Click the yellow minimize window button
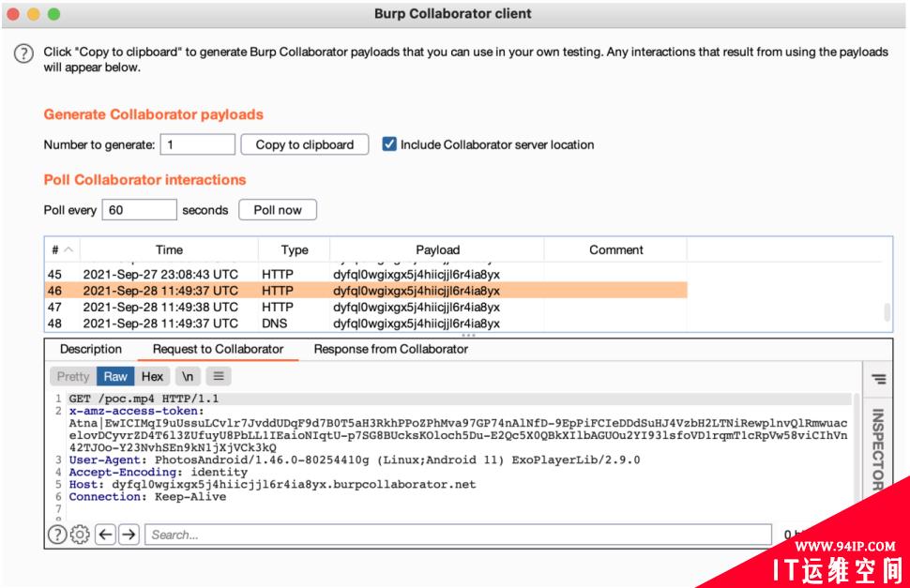Image resolution: width=910 pixels, height=588 pixels. pos(34,14)
